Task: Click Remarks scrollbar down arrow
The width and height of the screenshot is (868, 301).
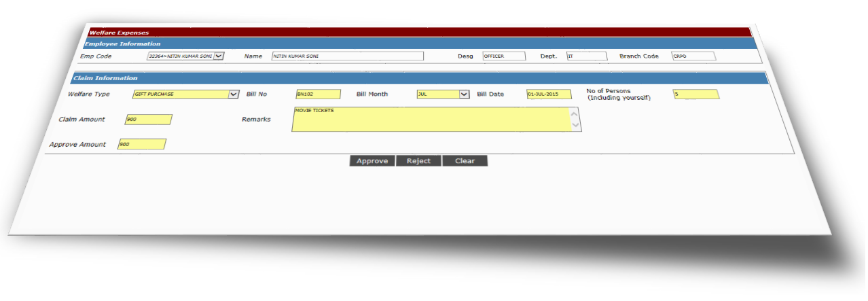Action: 575,126
